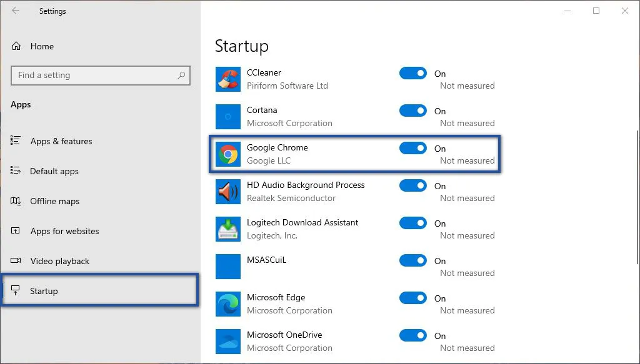Image resolution: width=640 pixels, height=364 pixels.
Task: Toggle Google Chrome startup off
Action: click(412, 148)
